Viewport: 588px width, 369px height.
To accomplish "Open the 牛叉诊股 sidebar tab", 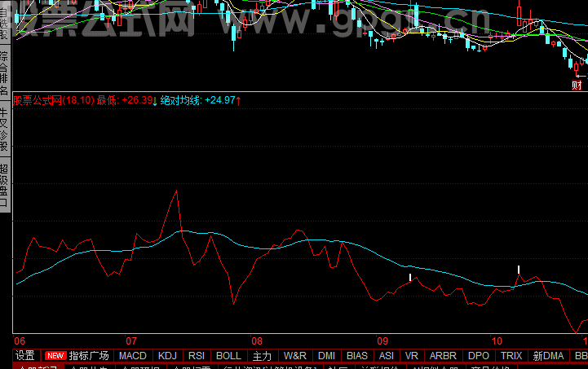I will (4, 130).
